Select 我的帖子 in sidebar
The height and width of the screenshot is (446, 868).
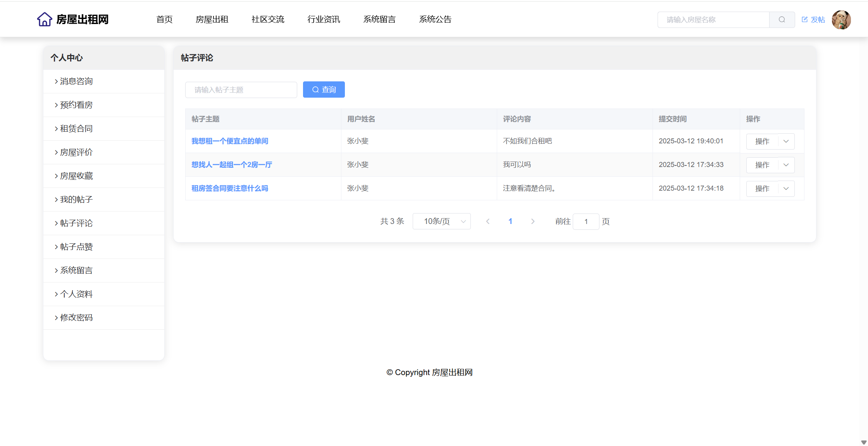click(76, 200)
